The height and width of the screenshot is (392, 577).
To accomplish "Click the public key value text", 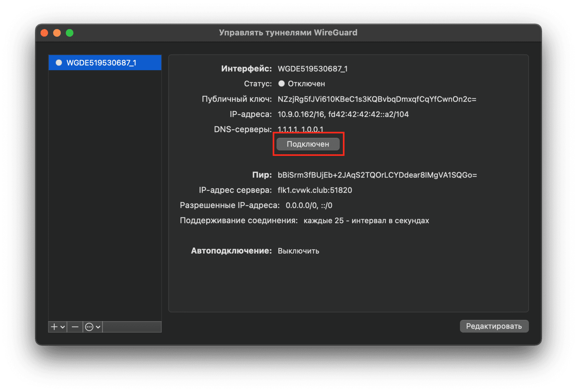I will (377, 99).
